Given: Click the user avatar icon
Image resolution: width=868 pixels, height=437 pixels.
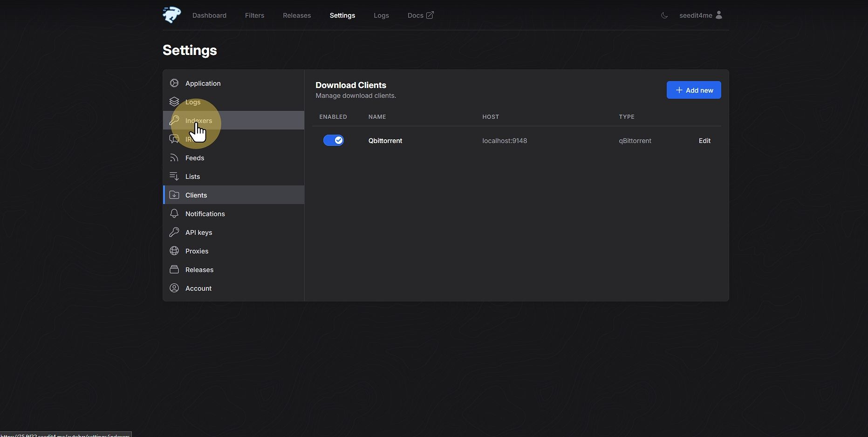Looking at the screenshot, I should pos(718,15).
